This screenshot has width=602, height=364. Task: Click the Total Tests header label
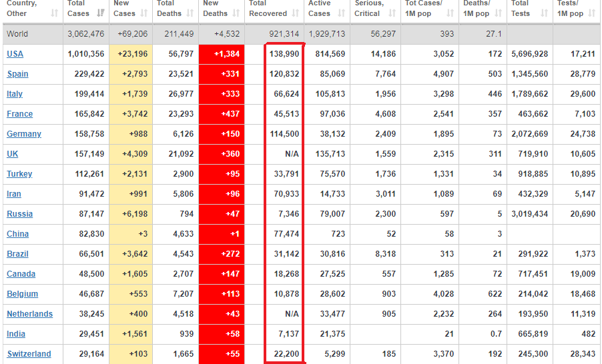click(x=521, y=8)
